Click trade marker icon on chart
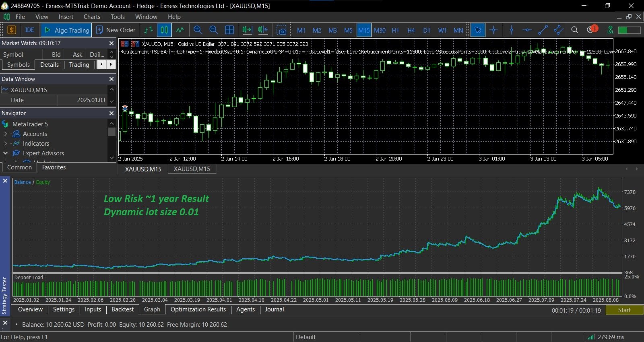 (x=125, y=108)
